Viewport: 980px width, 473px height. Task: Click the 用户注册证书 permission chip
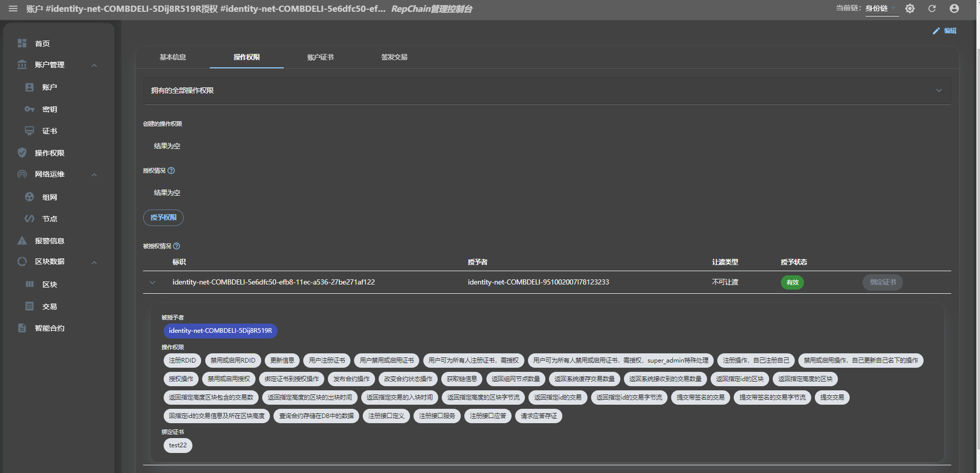coord(327,361)
